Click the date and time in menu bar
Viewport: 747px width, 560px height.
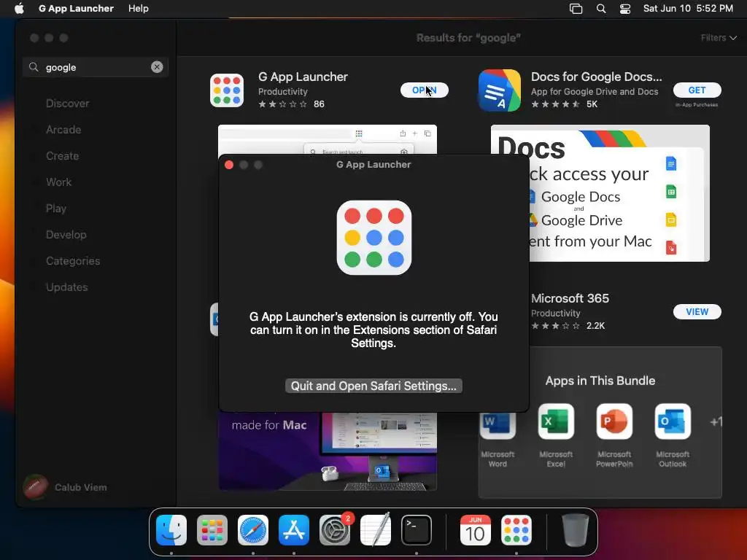688,9
